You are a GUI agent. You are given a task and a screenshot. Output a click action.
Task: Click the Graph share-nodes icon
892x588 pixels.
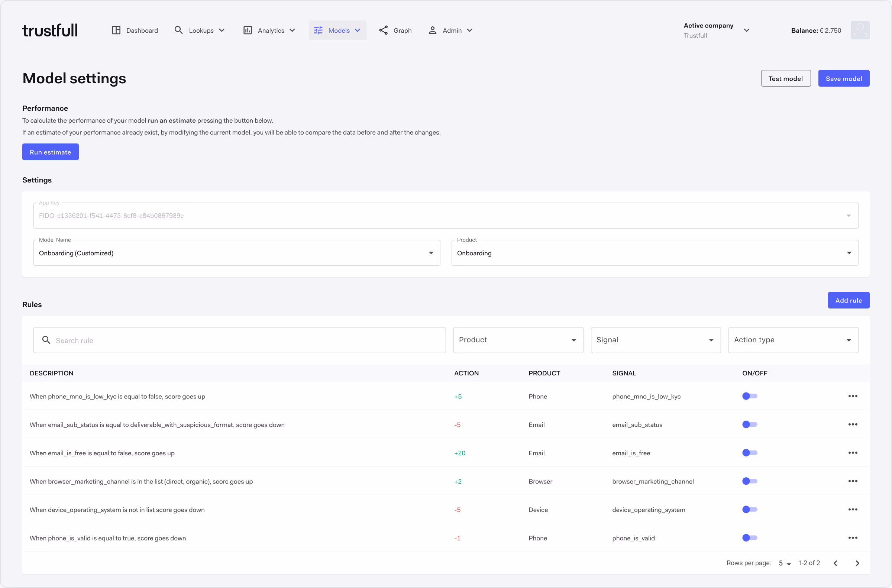pyautogui.click(x=383, y=30)
